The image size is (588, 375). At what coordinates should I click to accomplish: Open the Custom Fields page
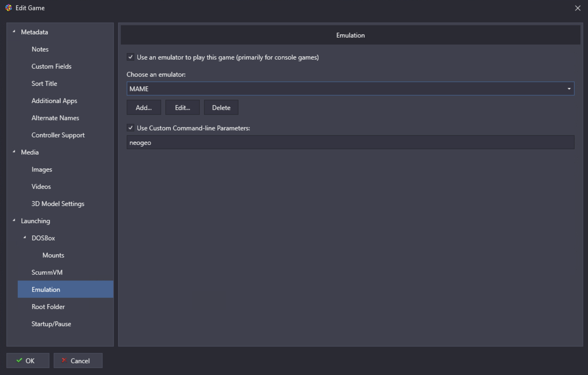click(52, 67)
